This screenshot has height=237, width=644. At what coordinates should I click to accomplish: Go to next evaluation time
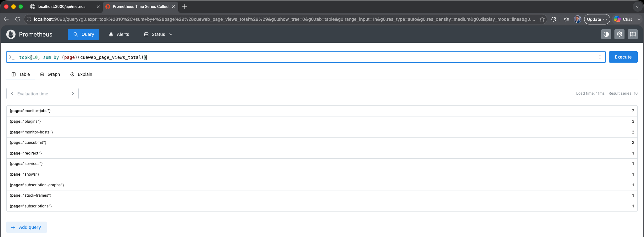[x=73, y=93]
